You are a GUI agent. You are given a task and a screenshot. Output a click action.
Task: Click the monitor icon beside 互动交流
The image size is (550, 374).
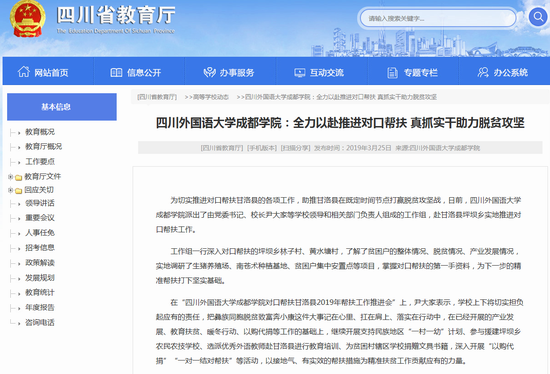coord(300,73)
